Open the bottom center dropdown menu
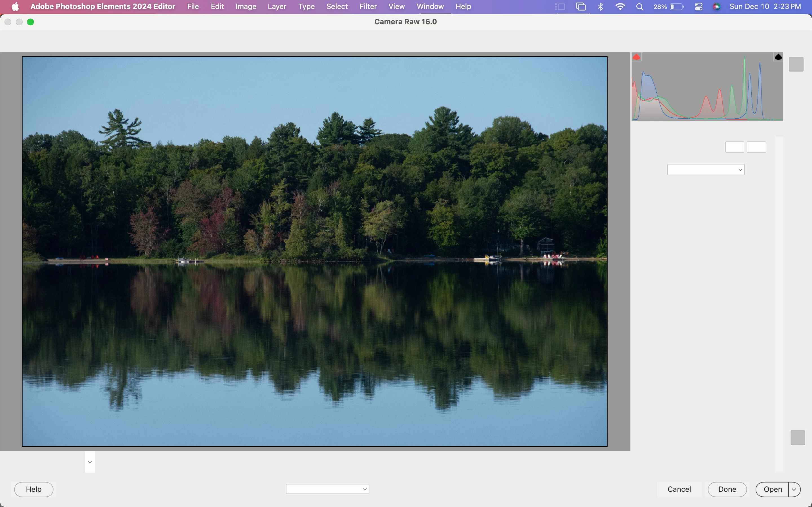The height and width of the screenshot is (507, 812). (x=328, y=489)
